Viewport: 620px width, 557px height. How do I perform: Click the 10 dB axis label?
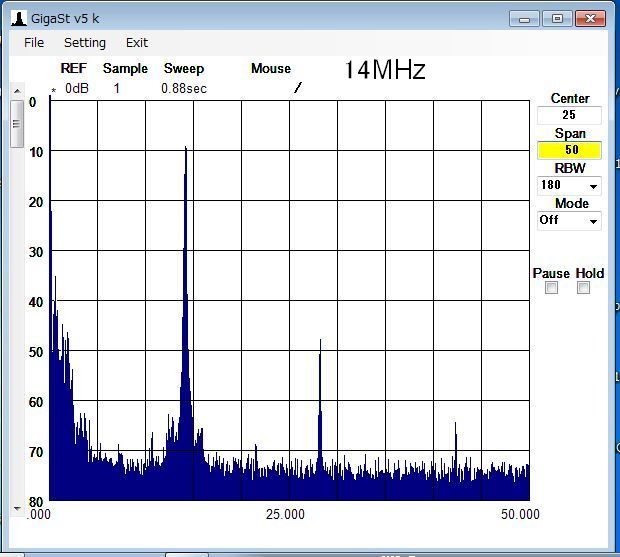tap(36, 152)
